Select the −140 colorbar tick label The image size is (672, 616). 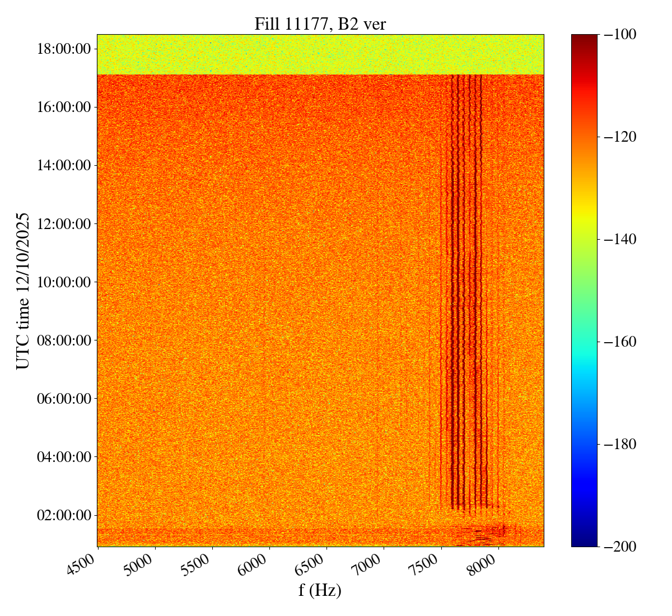(619, 239)
